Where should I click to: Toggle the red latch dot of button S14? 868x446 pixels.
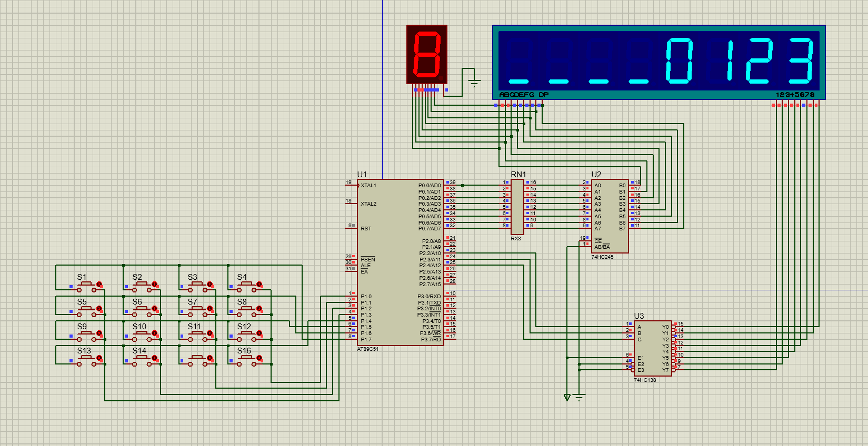click(x=154, y=358)
